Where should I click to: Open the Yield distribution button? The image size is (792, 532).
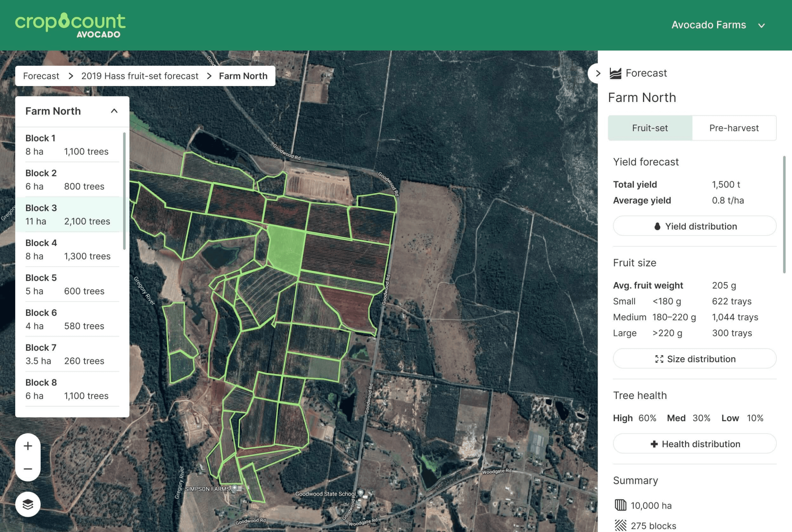[x=694, y=226]
